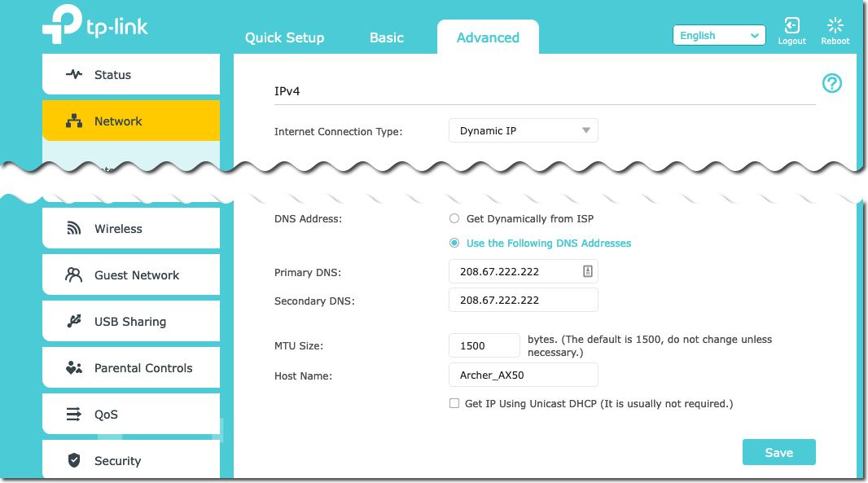This screenshot has width=868, height=483.
Task: Open the help question mark icon
Action: [x=831, y=83]
